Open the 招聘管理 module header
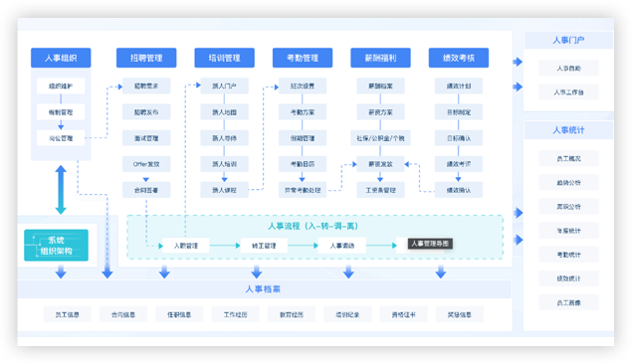 [146, 58]
